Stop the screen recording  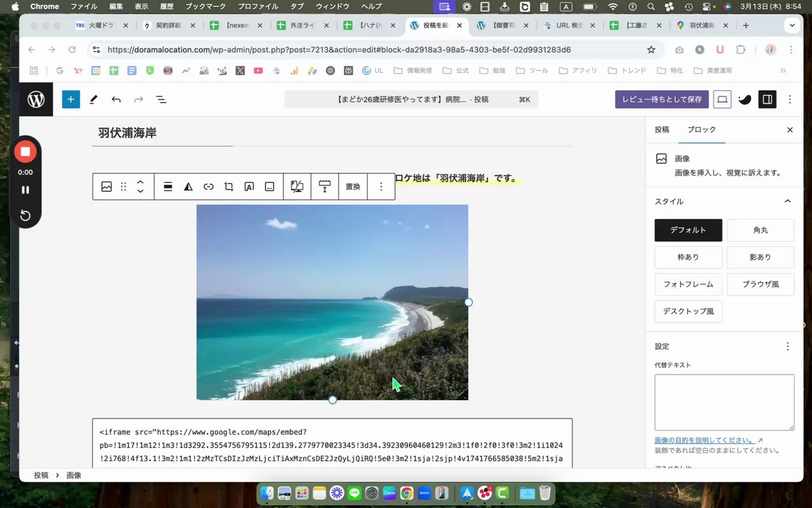click(25, 151)
